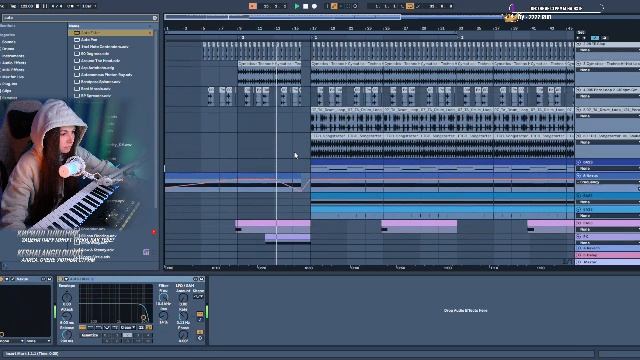Start playback with the green Play button

tap(297, 6)
